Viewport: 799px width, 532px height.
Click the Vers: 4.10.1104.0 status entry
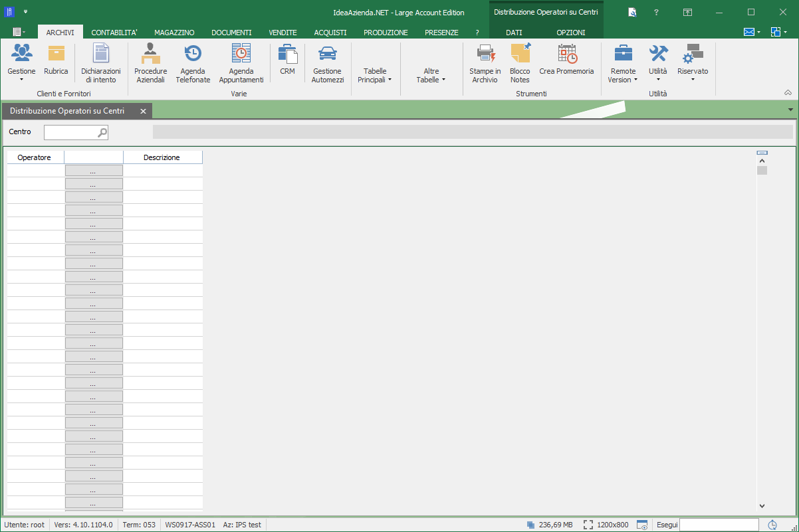click(x=83, y=525)
